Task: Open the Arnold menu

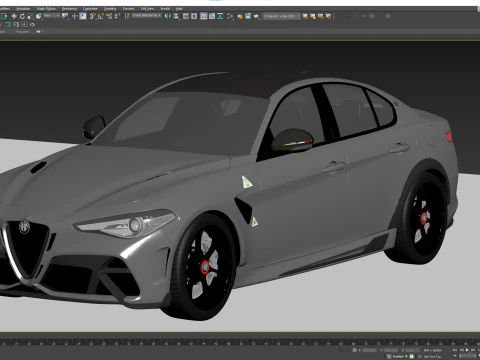Action: point(165,9)
